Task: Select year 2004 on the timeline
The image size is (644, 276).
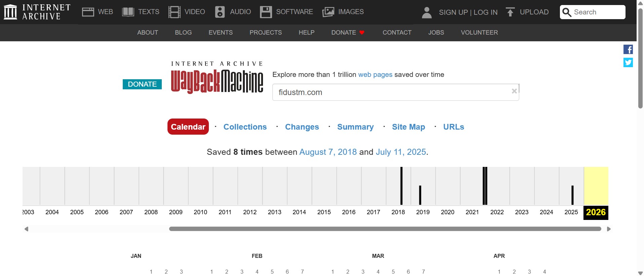Action: [x=52, y=212]
